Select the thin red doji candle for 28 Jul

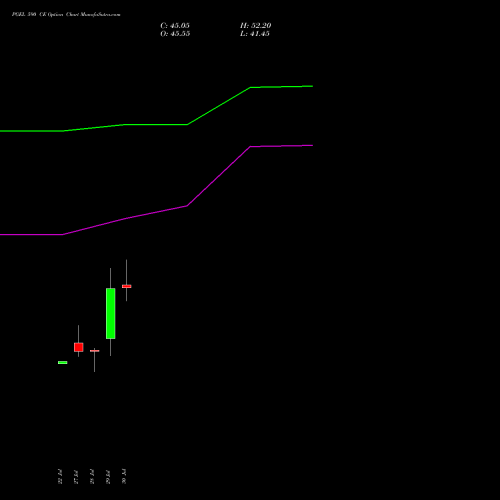coord(95,351)
